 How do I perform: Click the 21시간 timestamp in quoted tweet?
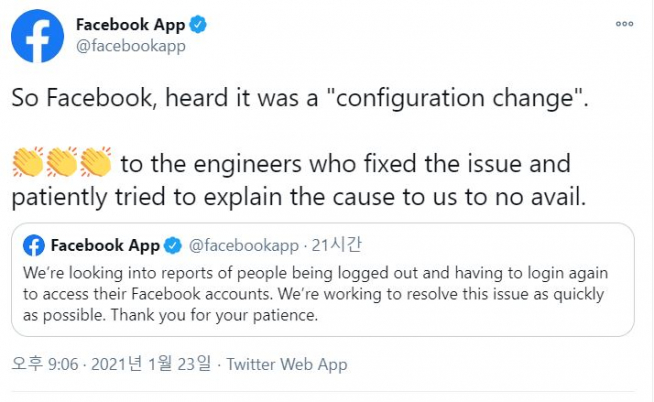(337, 245)
